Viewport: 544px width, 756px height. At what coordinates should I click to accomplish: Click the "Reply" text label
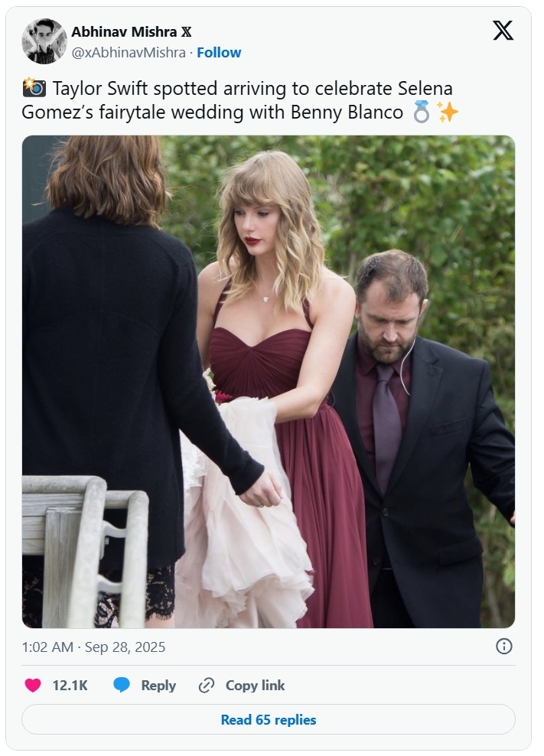158,686
